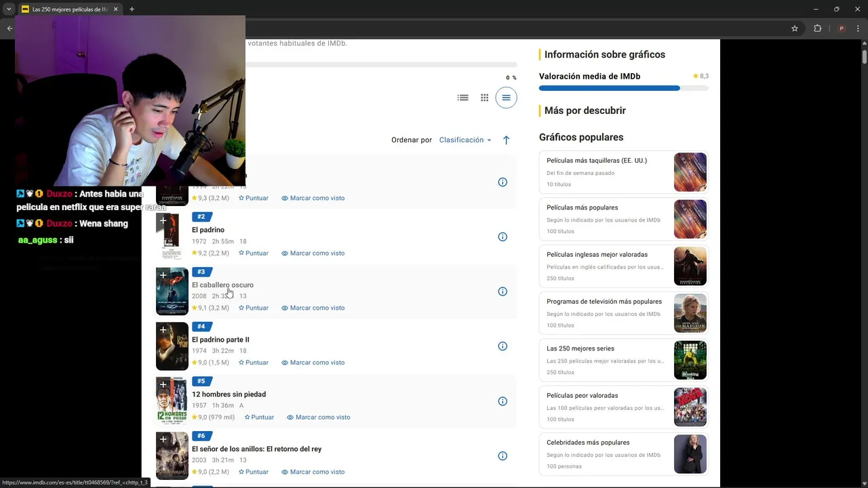Click Puntuar for El padrino parte II

coord(254,363)
